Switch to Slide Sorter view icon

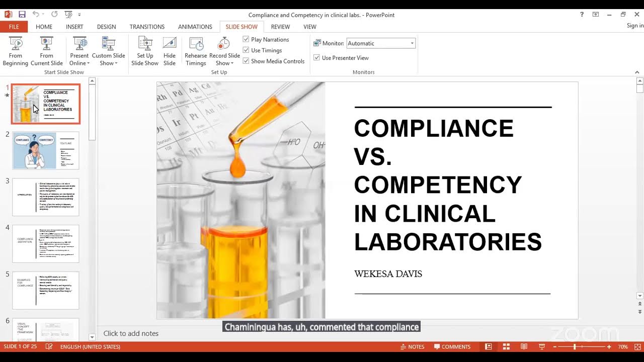[x=506, y=347]
